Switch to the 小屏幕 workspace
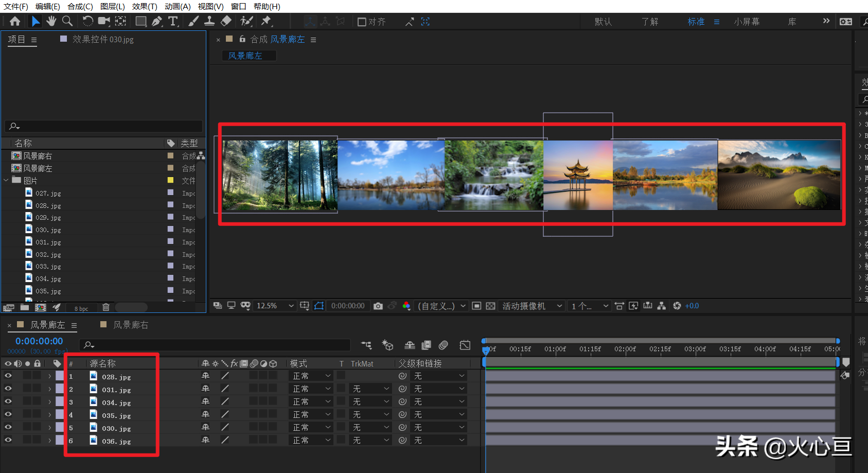The height and width of the screenshot is (473, 868). click(x=747, y=22)
